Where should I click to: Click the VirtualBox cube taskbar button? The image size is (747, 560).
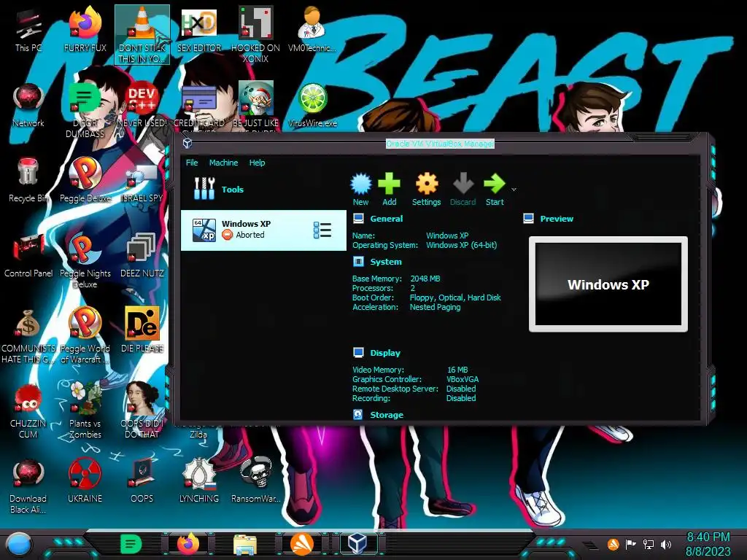pos(357,543)
